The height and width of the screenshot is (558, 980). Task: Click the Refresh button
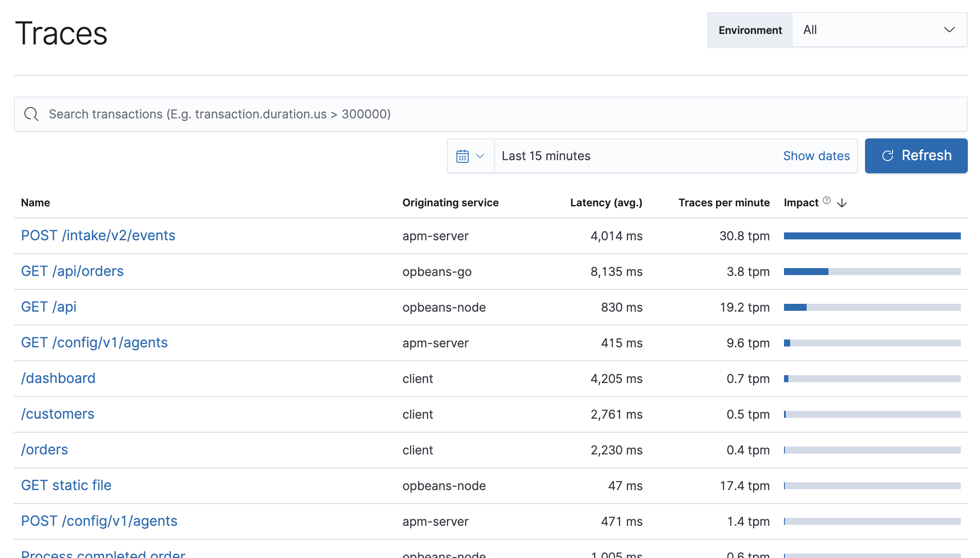point(916,155)
